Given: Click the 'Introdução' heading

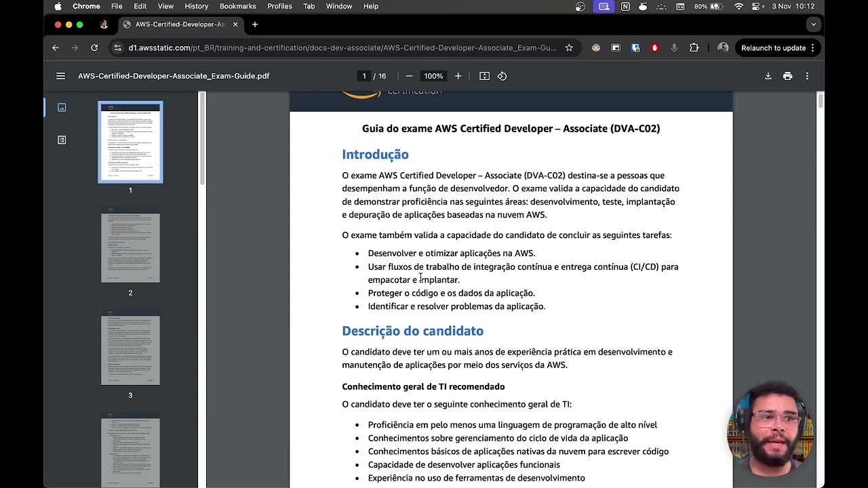Looking at the screenshot, I should [x=375, y=155].
